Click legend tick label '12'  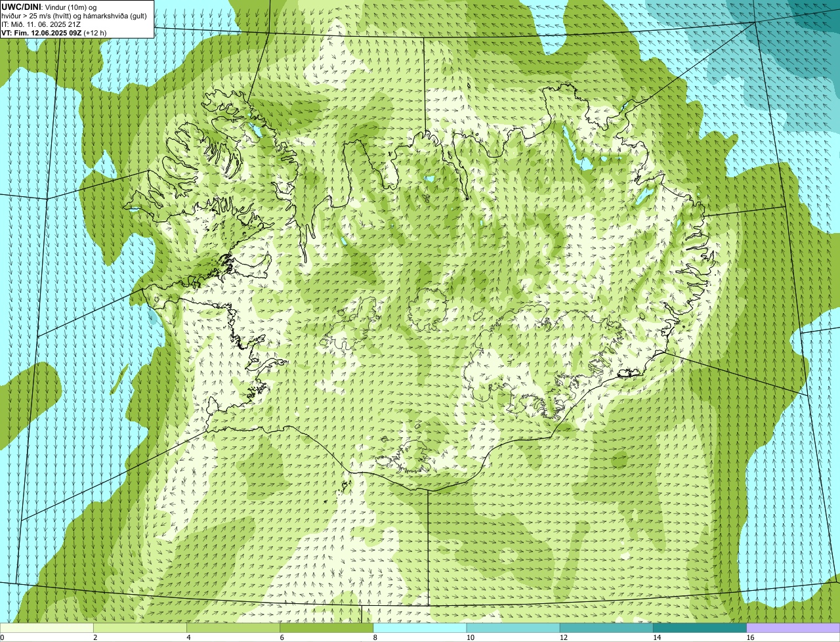(564, 637)
